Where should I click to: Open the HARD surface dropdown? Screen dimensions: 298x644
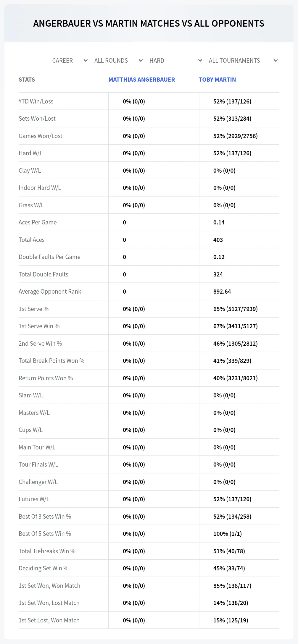pyautogui.click(x=175, y=61)
